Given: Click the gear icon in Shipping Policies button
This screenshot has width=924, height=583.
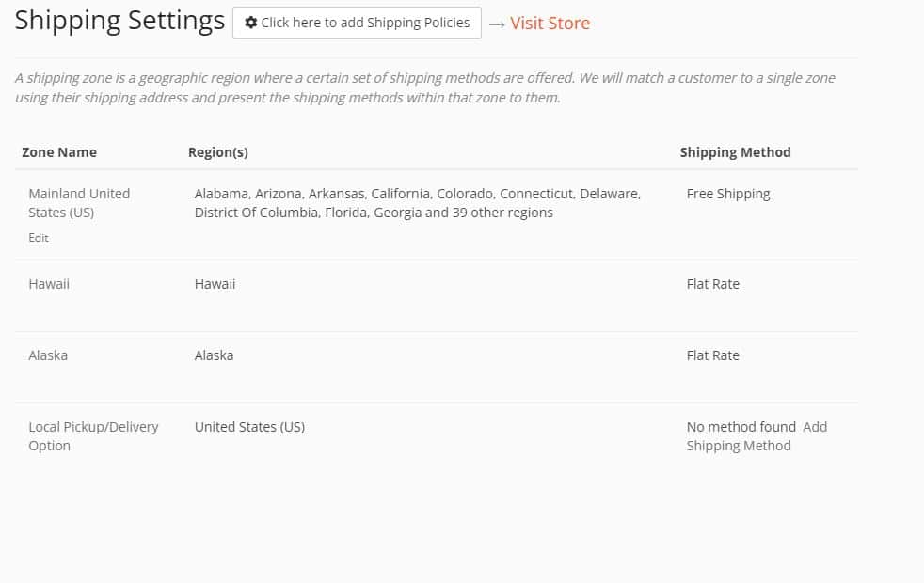Looking at the screenshot, I should 250,23.
